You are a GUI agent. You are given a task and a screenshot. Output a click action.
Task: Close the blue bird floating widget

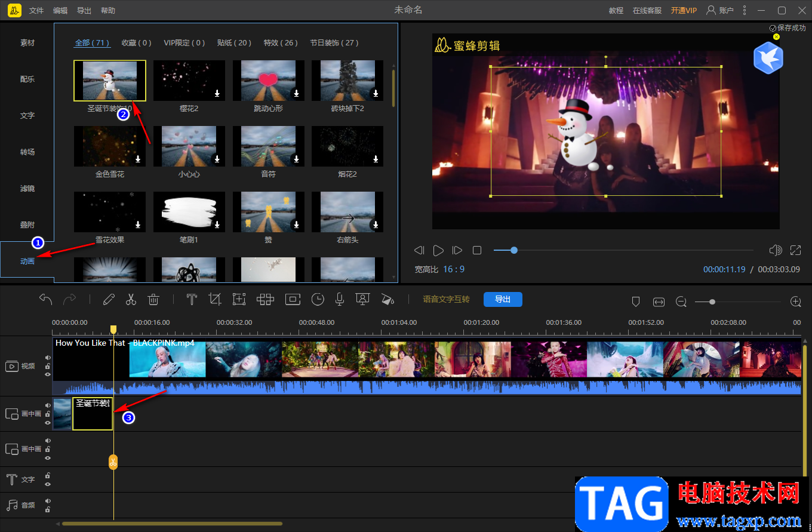[776, 36]
